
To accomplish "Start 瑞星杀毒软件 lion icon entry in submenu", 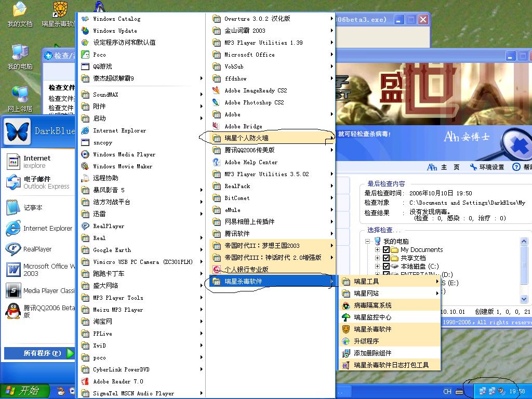I will (390, 329).
